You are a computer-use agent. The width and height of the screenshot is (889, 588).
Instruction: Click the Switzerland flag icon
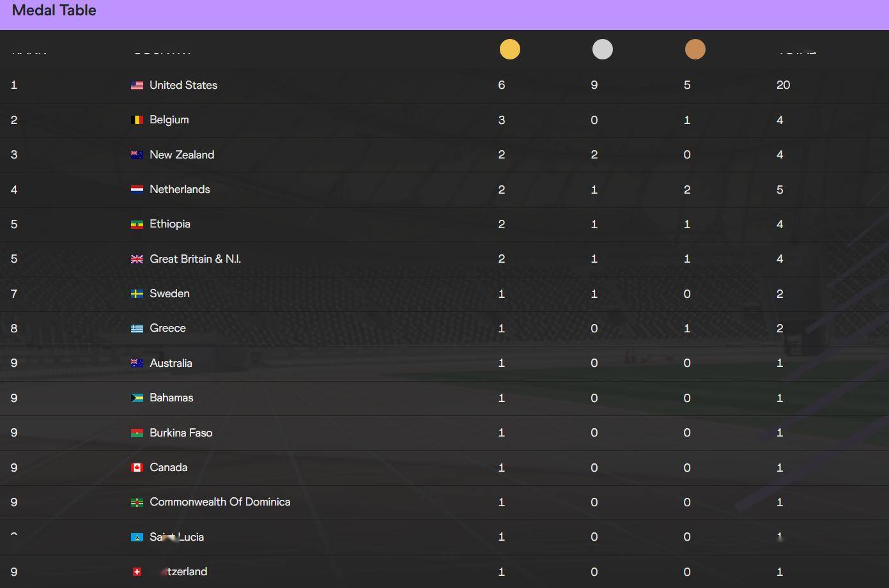[x=137, y=572]
